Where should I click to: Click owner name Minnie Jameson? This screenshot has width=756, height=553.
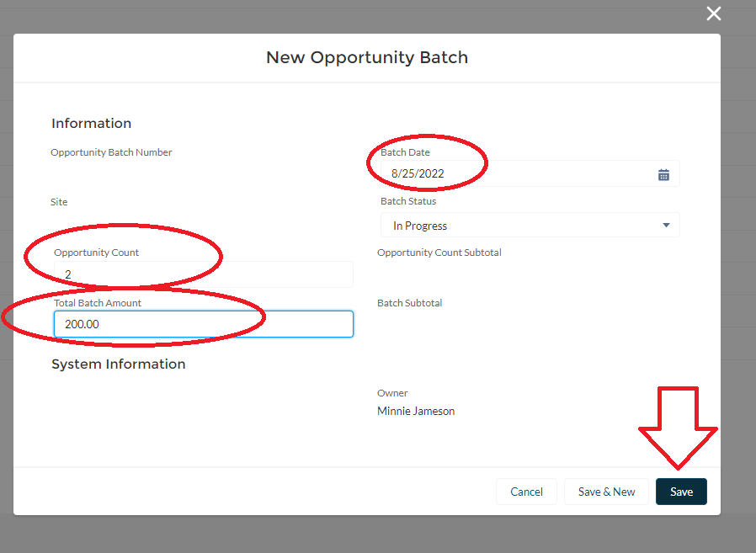tap(416, 412)
